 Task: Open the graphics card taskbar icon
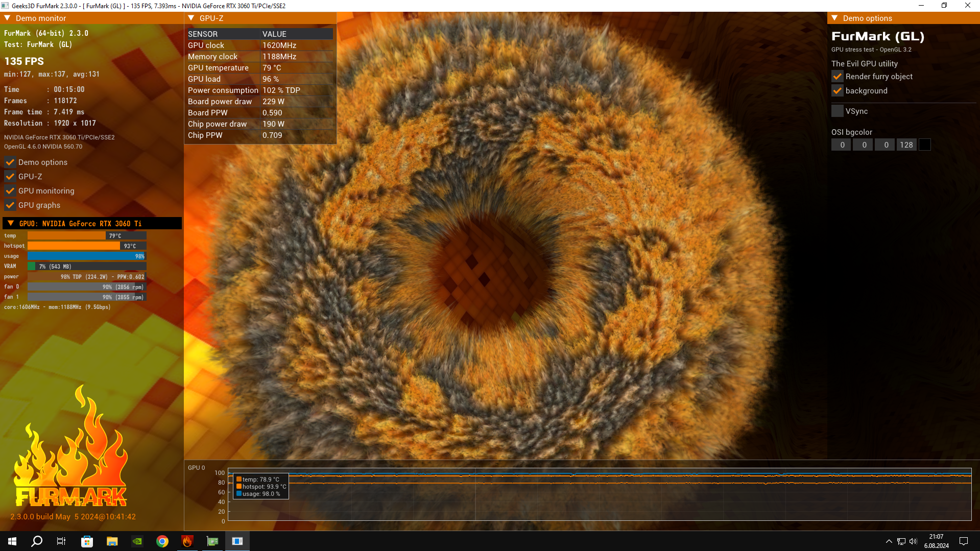point(212,541)
